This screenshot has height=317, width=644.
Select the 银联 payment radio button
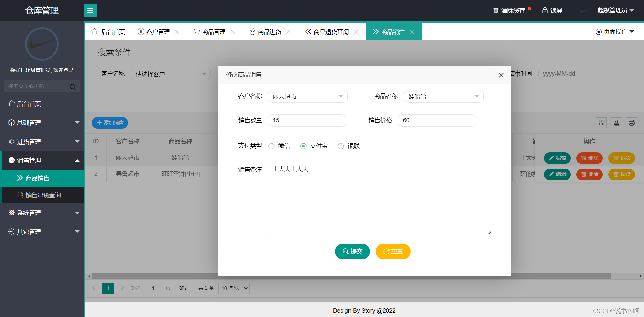[341, 146]
